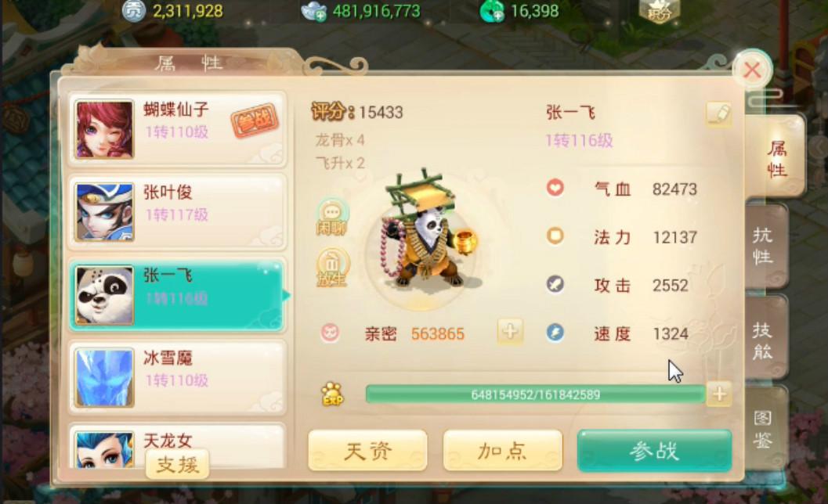
Task: Click the 天资 talent button
Action: 367,451
